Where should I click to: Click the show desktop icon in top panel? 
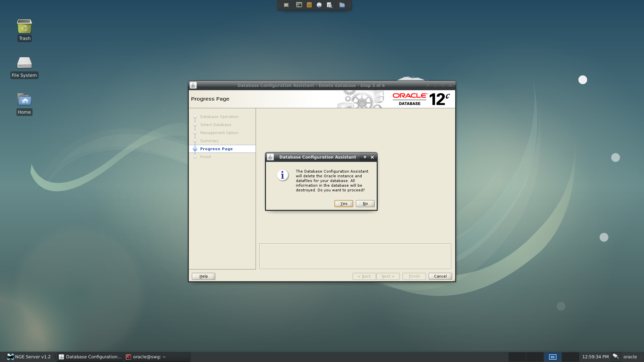[x=286, y=5]
